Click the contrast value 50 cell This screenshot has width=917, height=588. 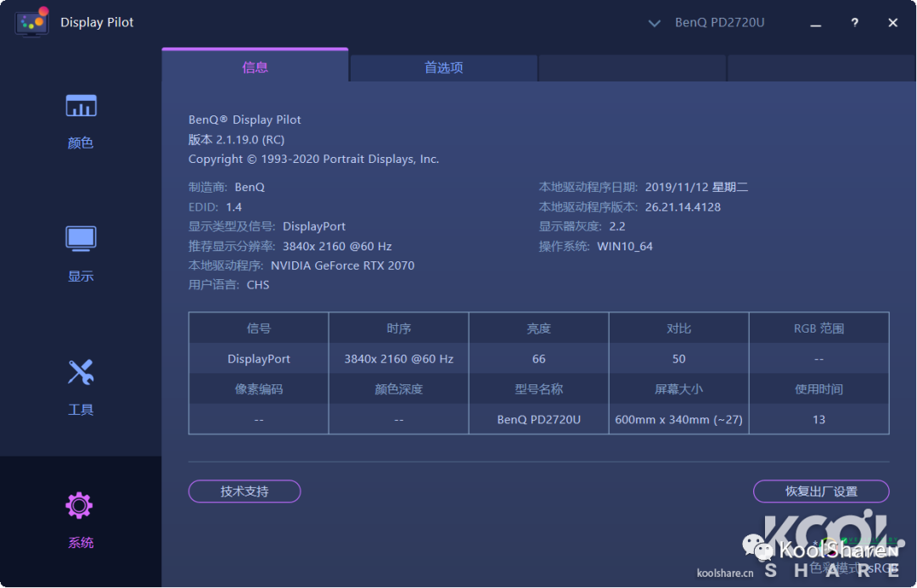coord(679,359)
